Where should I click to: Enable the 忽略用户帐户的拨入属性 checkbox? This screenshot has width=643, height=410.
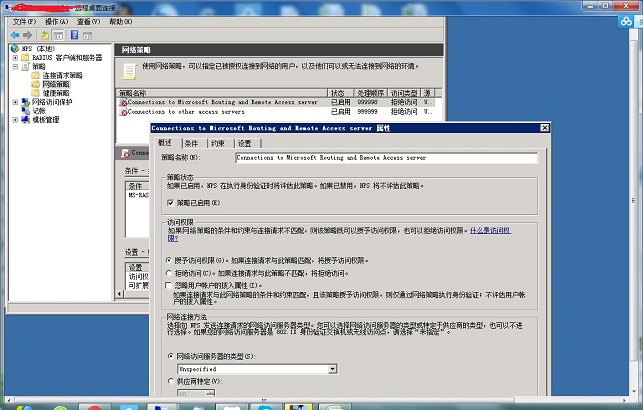point(168,285)
